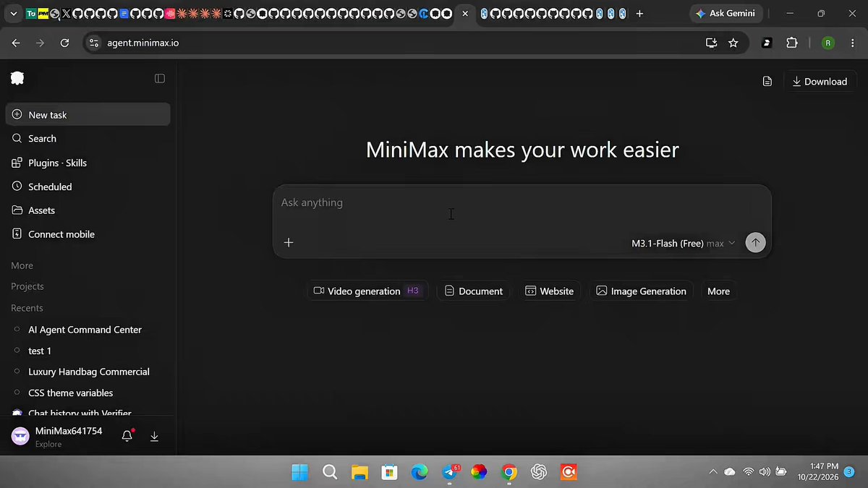Collapse the sidebar with the panel icon
Image resolution: width=868 pixels, height=488 pixels.
(160, 78)
